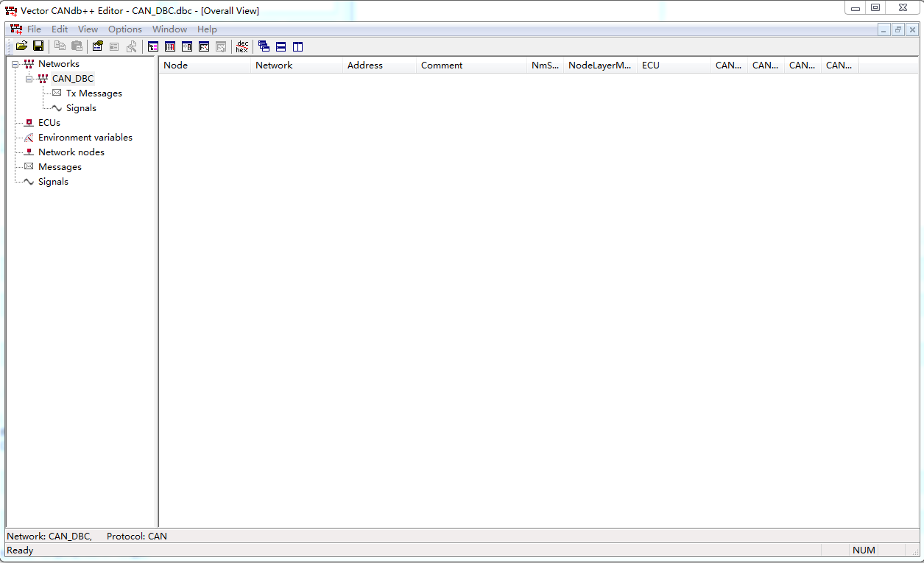
Task: Select Environment variables tree item
Action: (x=85, y=138)
